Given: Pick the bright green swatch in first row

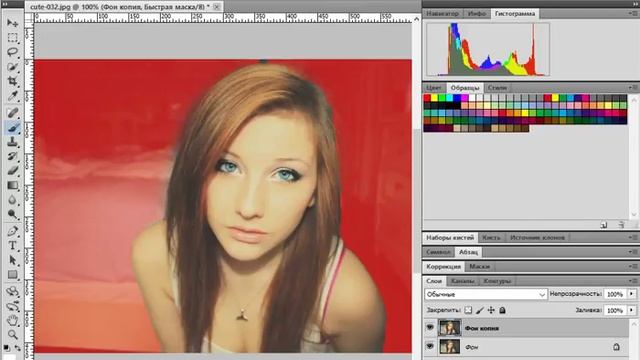Looking at the screenshot, I should coord(442,98).
